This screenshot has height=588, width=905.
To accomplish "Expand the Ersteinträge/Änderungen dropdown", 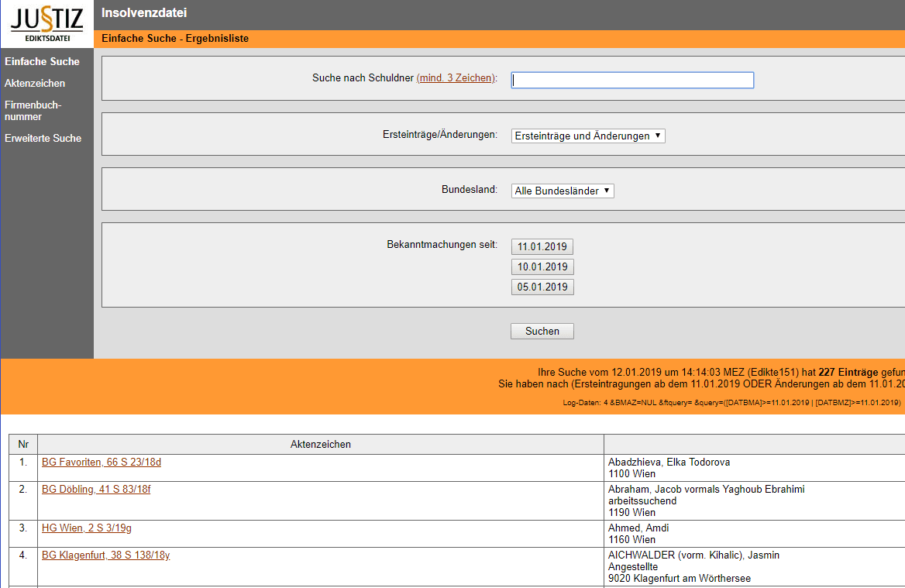I will 588,136.
